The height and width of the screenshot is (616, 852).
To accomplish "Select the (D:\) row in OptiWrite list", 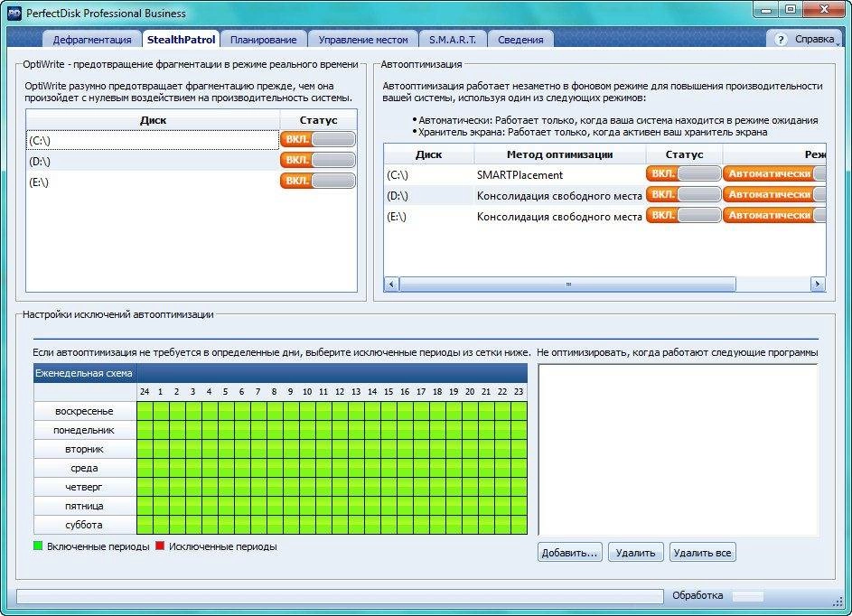I will tap(153, 161).
